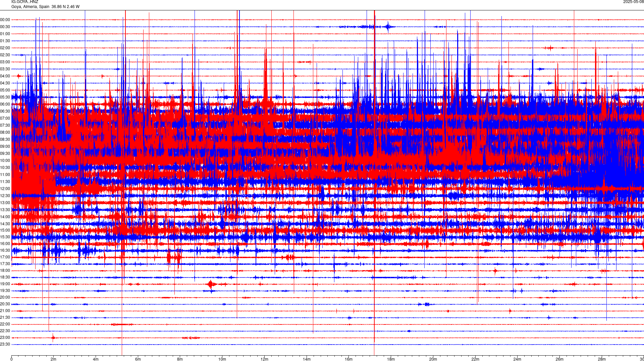Select the 02:30 trace time label

pyautogui.click(x=5, y=55)
